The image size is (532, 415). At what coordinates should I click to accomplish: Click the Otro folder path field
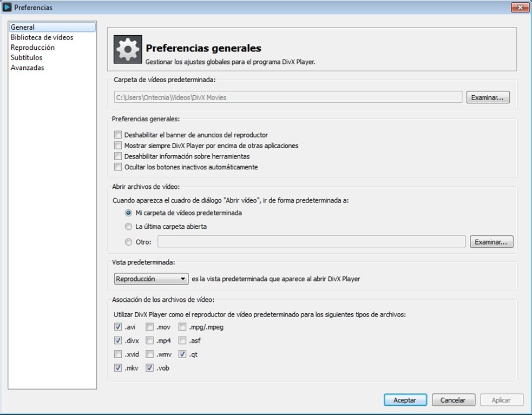[x=312, y=242]
